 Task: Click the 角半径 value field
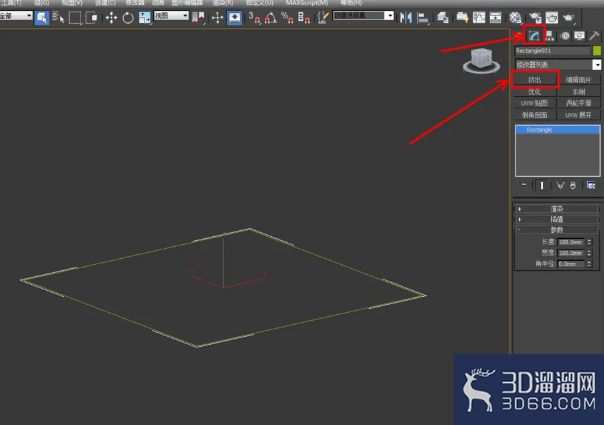click(x=571, y=264)
